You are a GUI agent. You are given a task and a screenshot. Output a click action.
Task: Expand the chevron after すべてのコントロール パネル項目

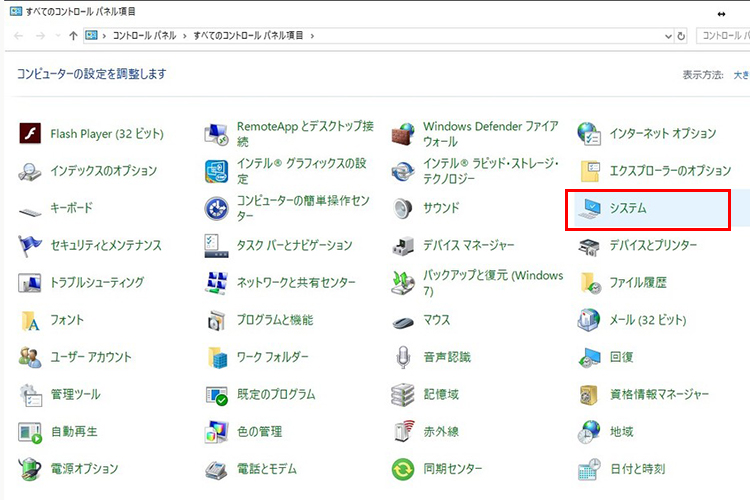click(312, 36)
